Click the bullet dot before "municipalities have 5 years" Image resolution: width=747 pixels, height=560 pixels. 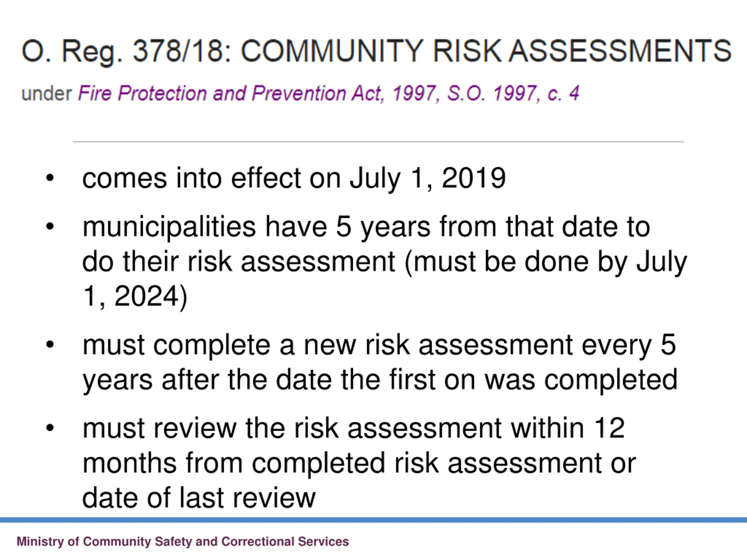[x=50, y=227]
